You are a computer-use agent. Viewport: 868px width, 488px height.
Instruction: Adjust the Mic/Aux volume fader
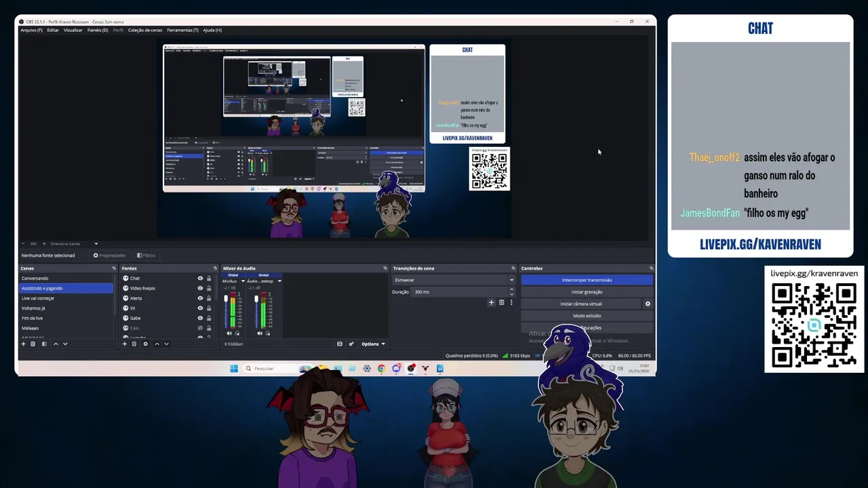226,298
